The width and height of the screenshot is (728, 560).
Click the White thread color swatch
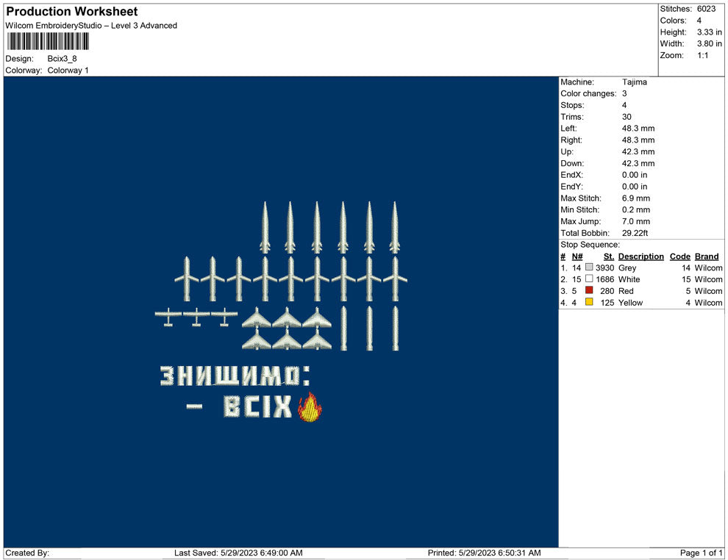click(x=589, y=279)
